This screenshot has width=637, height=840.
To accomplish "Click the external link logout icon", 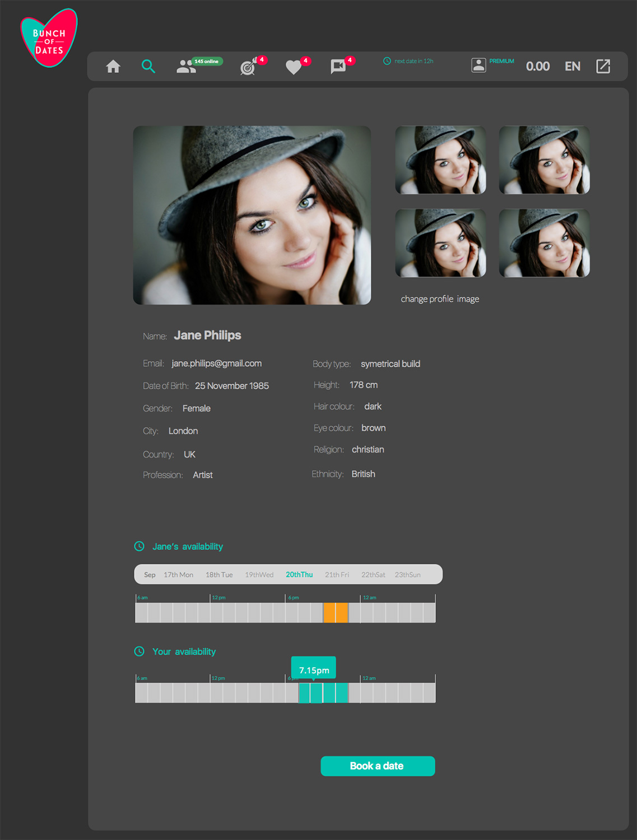I will click(603, 66).
